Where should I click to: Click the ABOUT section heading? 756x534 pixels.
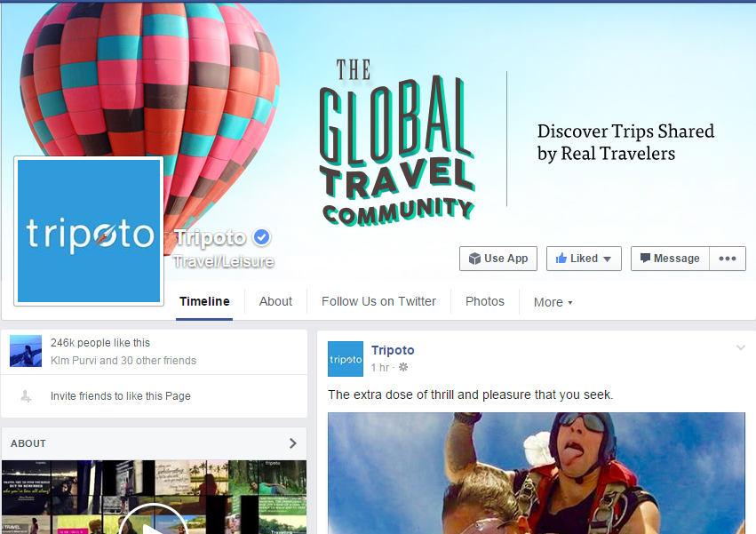(x=28, y=443)
